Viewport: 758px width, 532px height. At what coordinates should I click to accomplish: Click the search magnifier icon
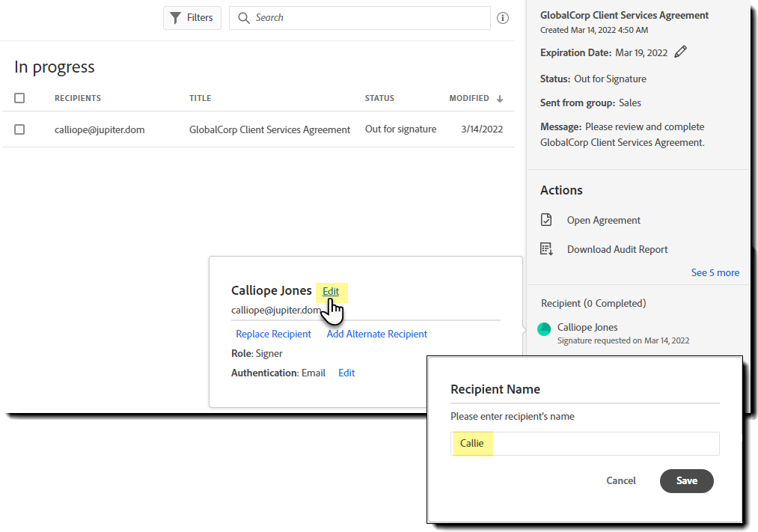244,17
